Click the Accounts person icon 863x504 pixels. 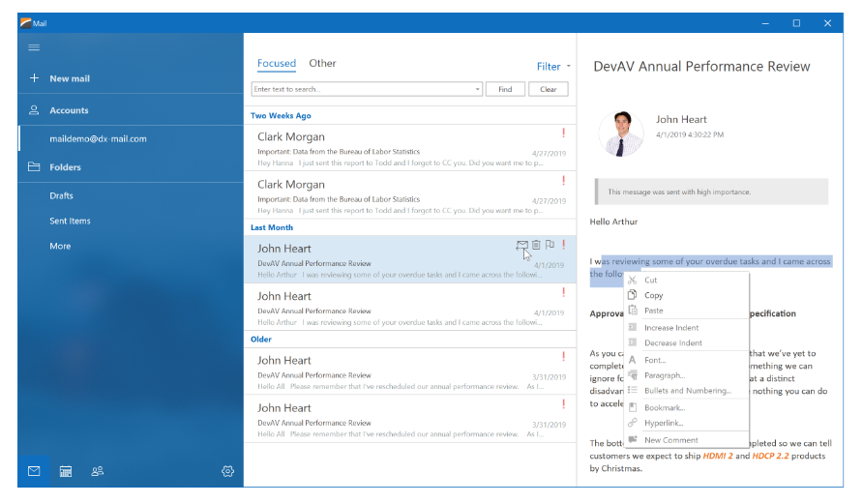[x=34, y=110]
